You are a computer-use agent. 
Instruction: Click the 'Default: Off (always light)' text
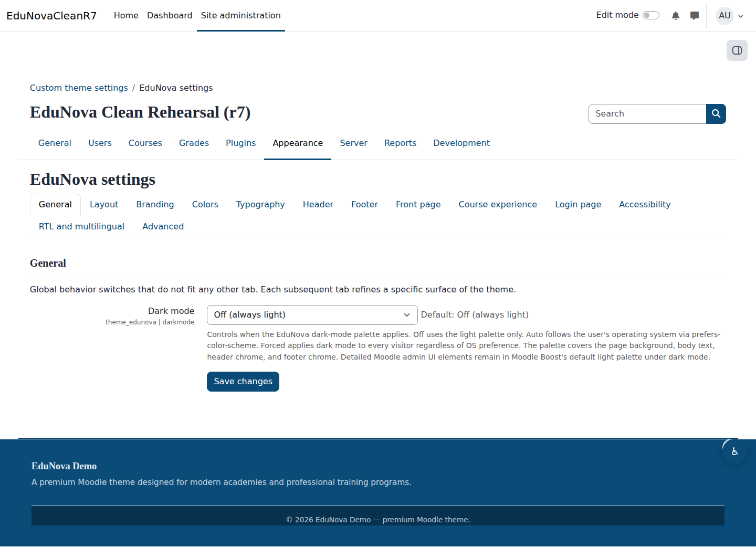tap(475, 315)
